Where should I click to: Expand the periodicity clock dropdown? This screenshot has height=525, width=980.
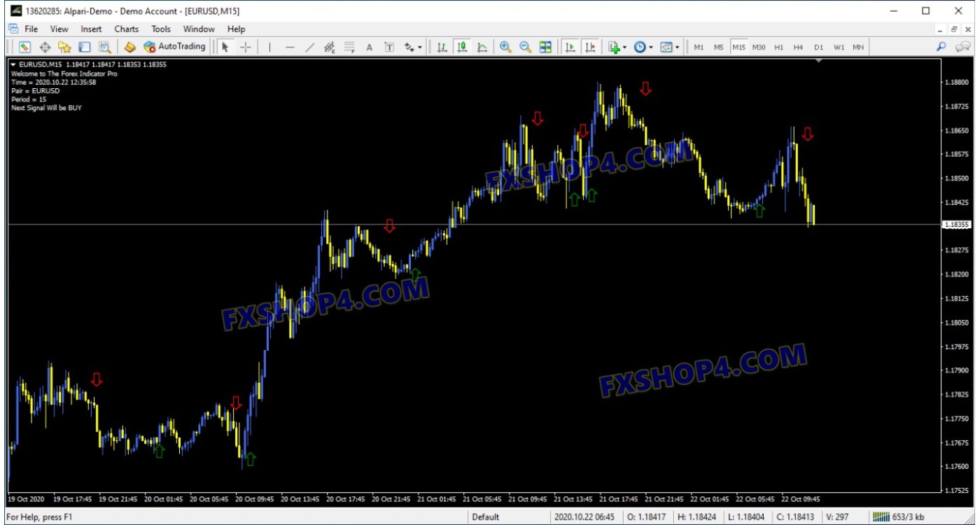[651, 47]
